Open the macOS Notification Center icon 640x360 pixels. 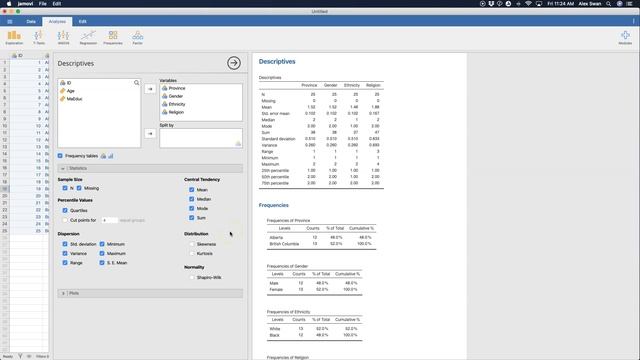tap(629, 4)
